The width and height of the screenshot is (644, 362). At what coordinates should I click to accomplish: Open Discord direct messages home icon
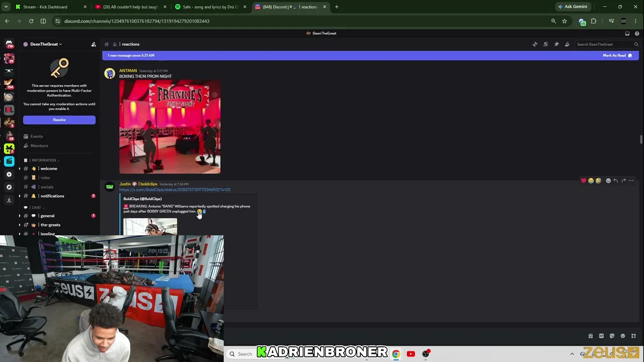pos(9,44)
